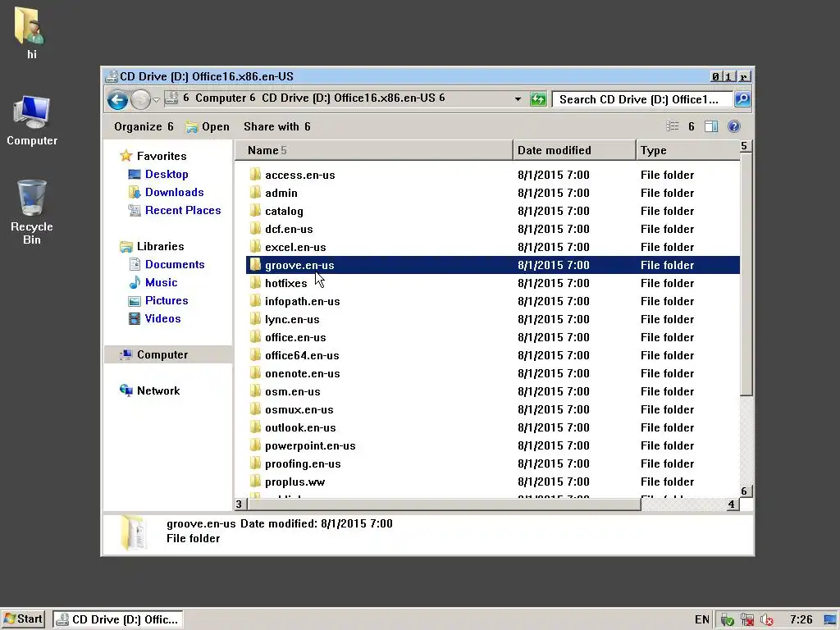The height and width of the screenshot is (630, 840).
Task: Open the Pictures library
Action: [x=158, y=300]
